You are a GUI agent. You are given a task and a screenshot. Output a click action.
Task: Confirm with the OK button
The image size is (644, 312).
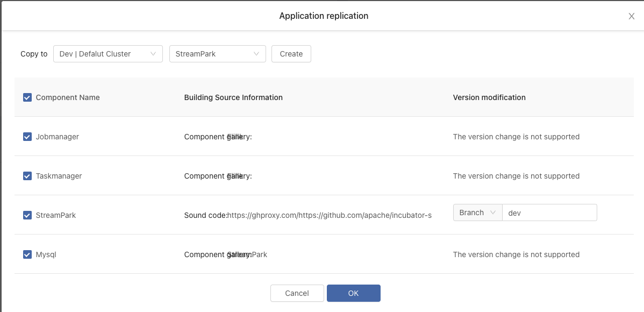[354, 293]
